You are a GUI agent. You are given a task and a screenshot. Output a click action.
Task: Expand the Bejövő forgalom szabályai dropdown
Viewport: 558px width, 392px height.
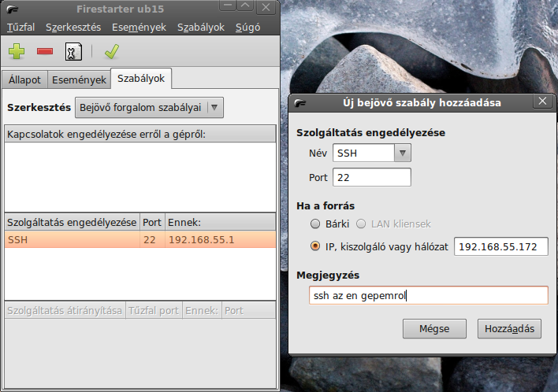[x=149, y=107]
